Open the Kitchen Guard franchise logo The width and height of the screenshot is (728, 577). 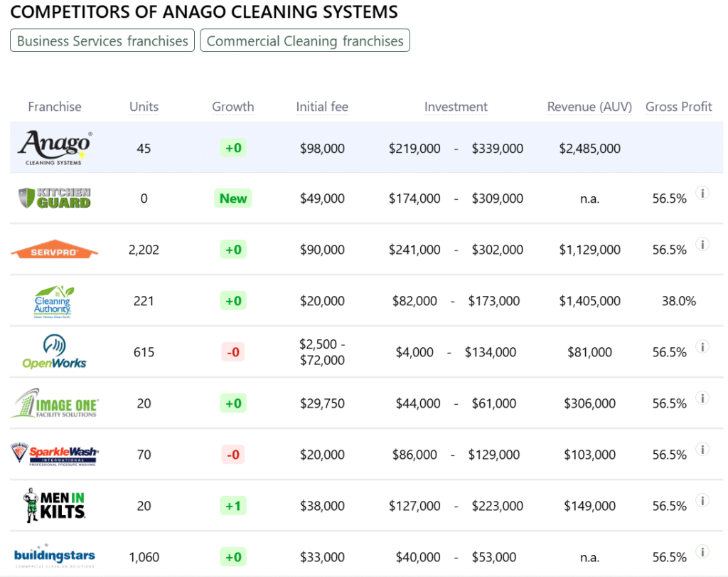coord(55,198)
